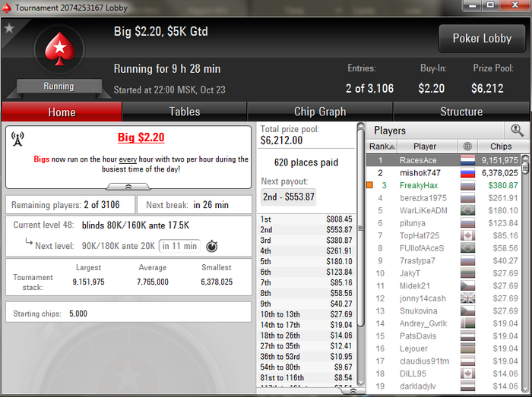Image resolution: width=532 pixels, height=397 pixels.
Task: Sort players by country globe column
Action: click(467, 147)
